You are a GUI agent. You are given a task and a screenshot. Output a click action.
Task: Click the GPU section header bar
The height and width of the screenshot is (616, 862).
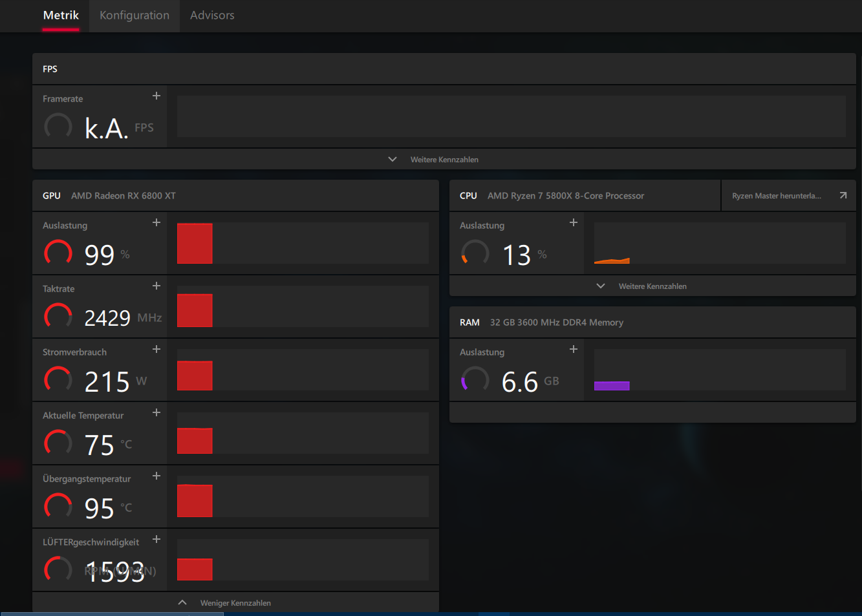click(235, 195)
